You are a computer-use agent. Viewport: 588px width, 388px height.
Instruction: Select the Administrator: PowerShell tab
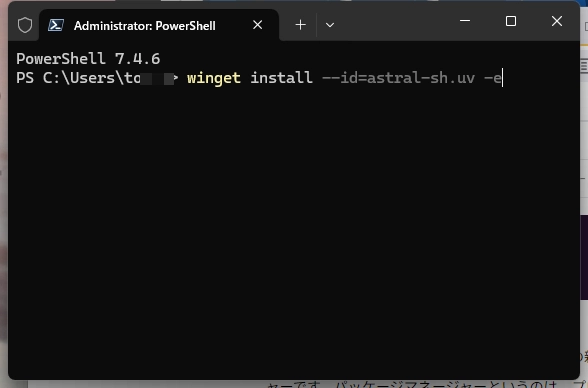[159, 25]
